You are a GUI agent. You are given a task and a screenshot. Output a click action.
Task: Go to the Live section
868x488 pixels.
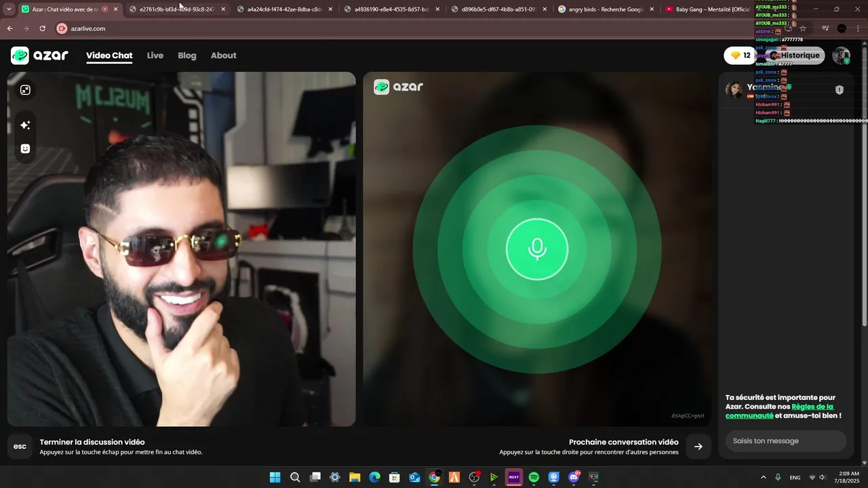155,56
